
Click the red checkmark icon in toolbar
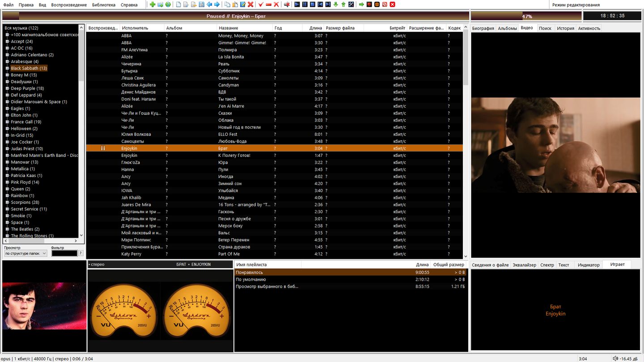[261, 4]
